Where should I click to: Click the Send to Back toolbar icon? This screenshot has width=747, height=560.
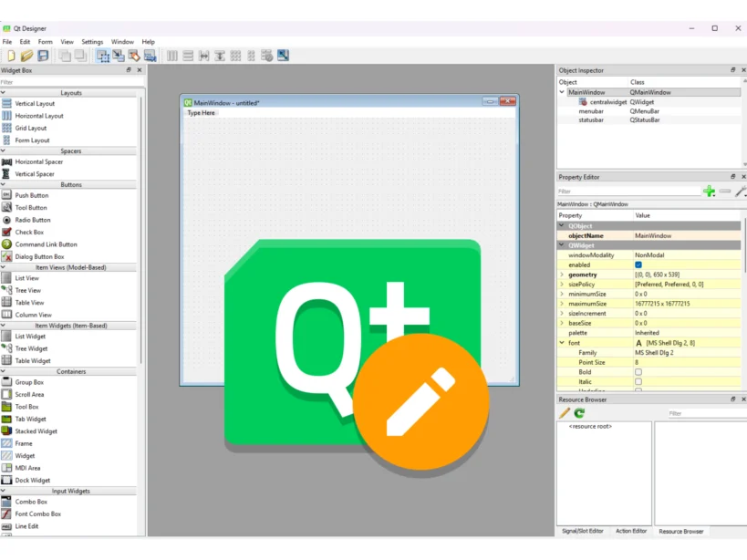click(65, 56)
